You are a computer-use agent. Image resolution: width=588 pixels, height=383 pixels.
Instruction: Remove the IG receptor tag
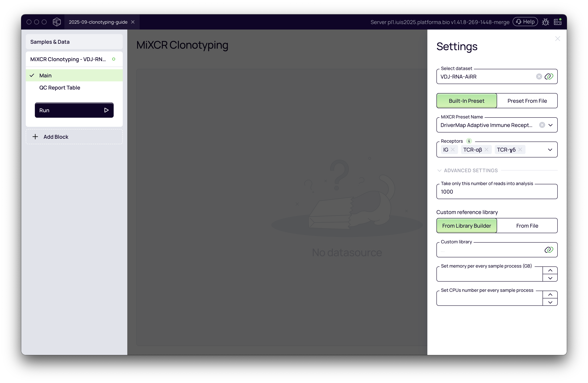coord(453,149)
